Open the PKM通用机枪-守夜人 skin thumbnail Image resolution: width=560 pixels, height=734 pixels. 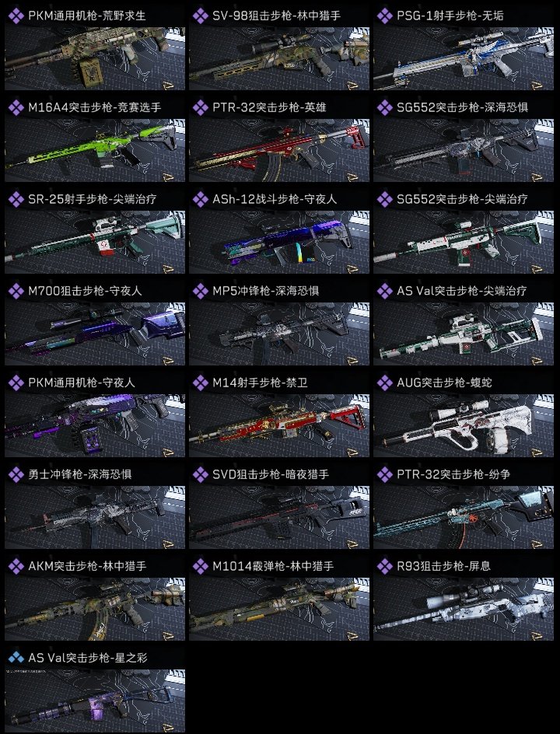point(95,425)
